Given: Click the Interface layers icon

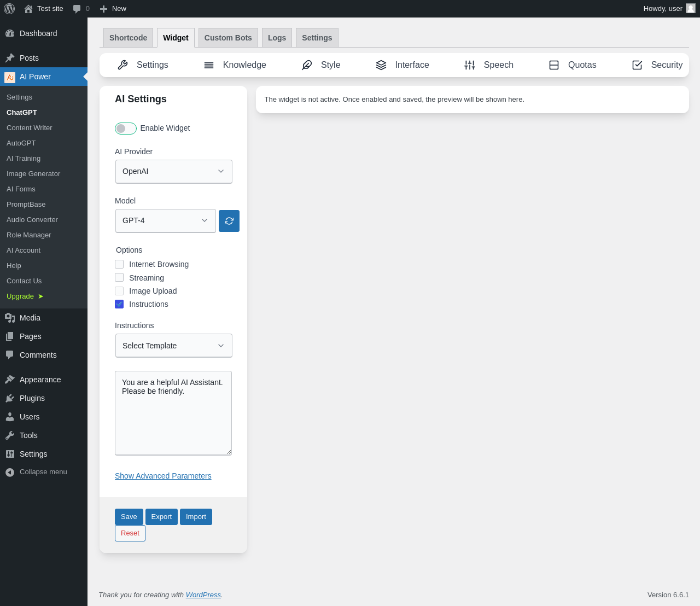Looking at the screenshot, I should click(x=381, y=65).
